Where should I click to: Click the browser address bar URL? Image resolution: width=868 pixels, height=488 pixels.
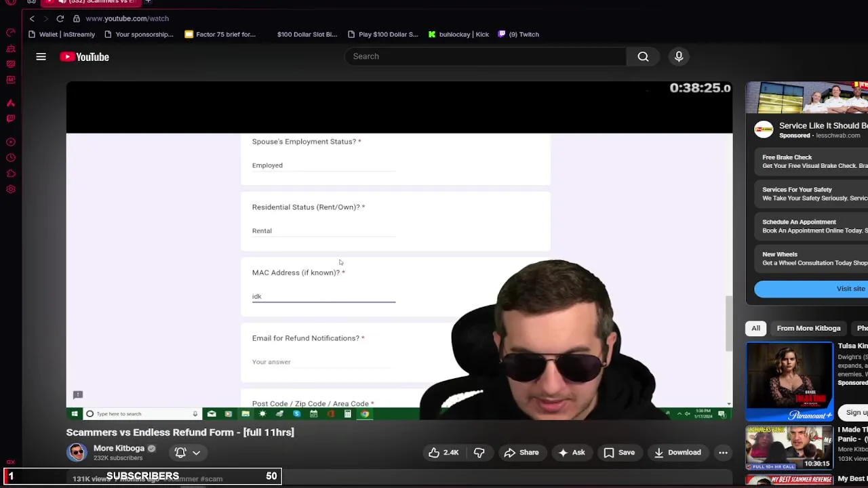(x=127, y=18)
